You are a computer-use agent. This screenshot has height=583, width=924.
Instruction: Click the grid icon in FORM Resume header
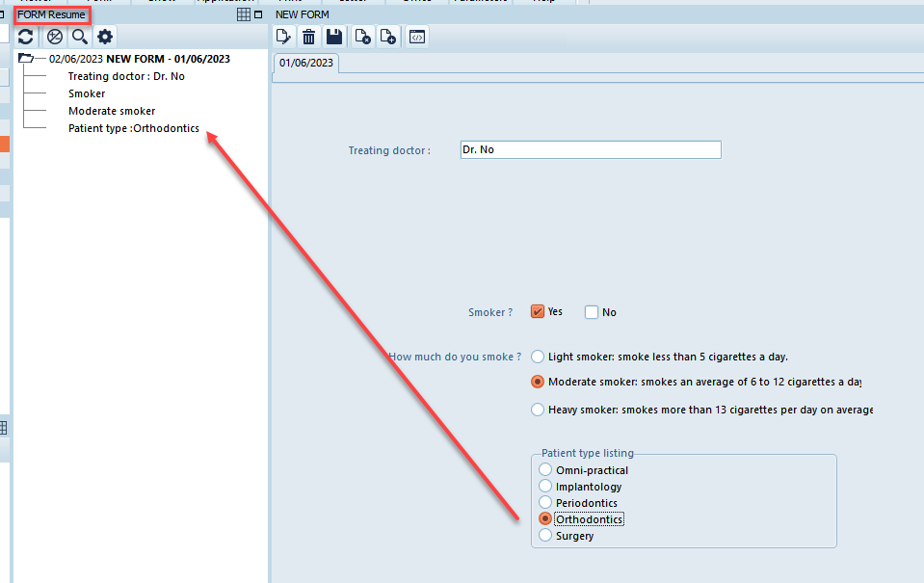244,14
